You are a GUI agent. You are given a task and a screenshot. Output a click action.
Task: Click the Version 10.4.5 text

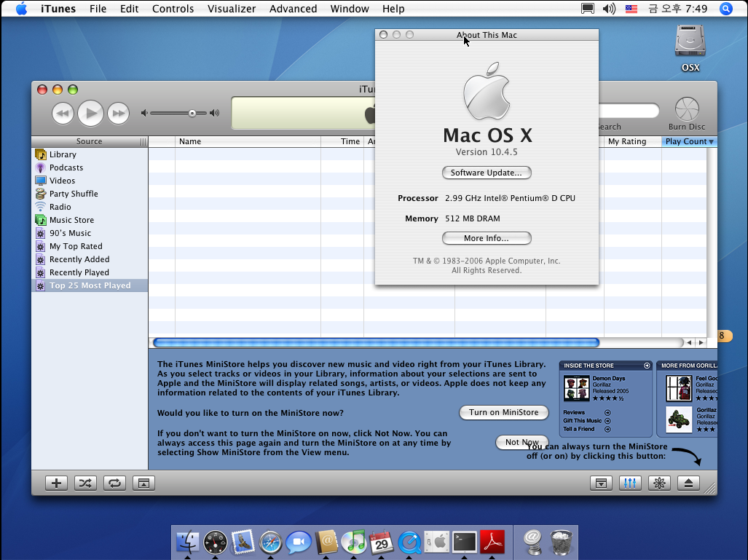pyautogui.click(x=487, y=152)
